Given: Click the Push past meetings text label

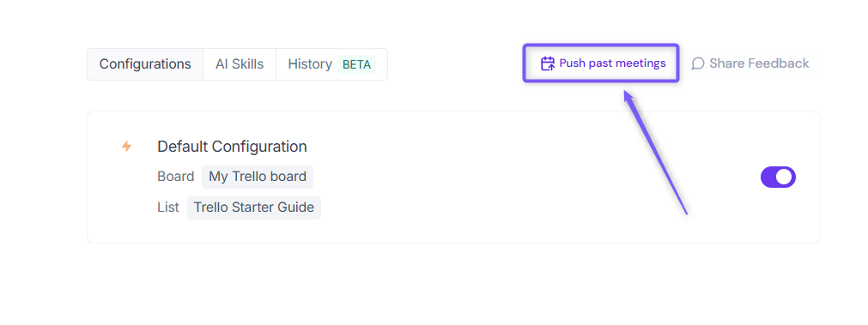Looking at the screenshot, I should pyautogui.click(x=612, y=63).
